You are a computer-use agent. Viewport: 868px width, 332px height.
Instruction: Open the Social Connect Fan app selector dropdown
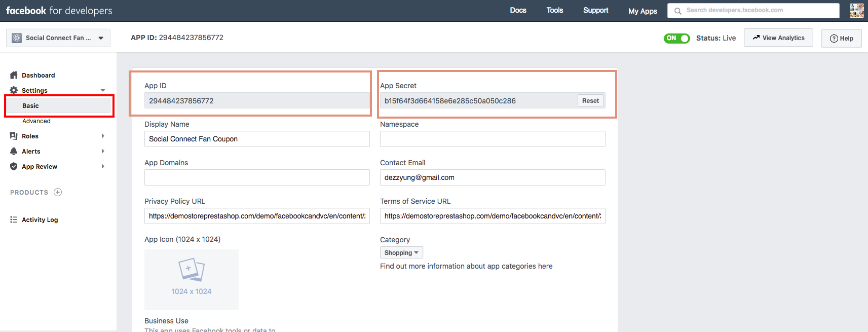pos(58,38)
